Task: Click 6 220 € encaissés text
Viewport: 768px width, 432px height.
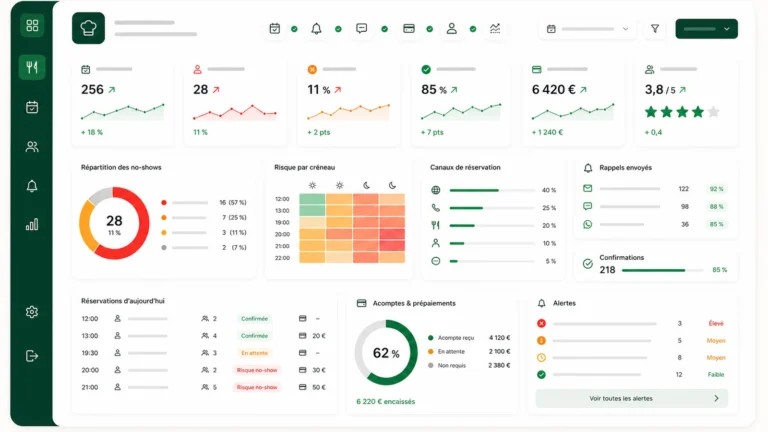Action: click(385, 402)
